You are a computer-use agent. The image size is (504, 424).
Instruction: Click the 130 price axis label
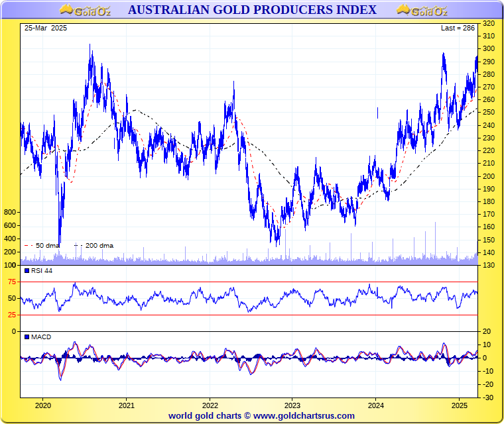489,265
